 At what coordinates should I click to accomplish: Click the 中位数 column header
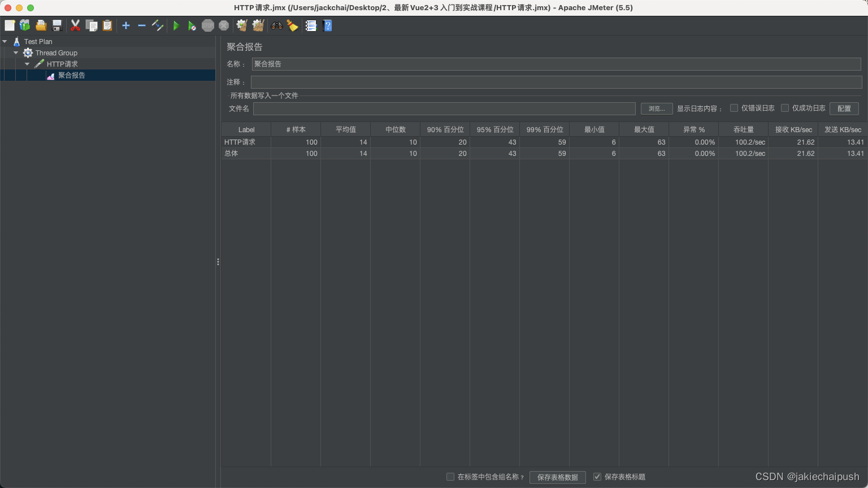tap(396, 129)
